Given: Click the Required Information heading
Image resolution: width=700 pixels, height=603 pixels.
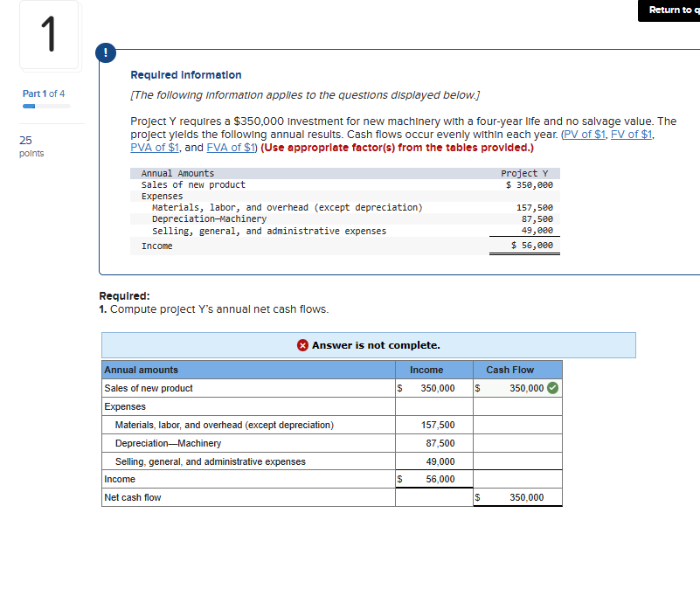Looking at the screenshot, I should 186,75.
